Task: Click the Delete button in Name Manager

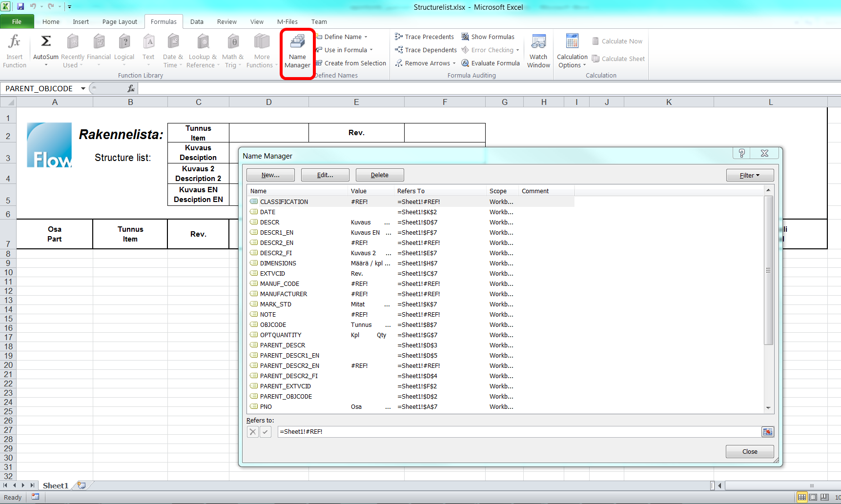Action: click(x=379, y=175)
